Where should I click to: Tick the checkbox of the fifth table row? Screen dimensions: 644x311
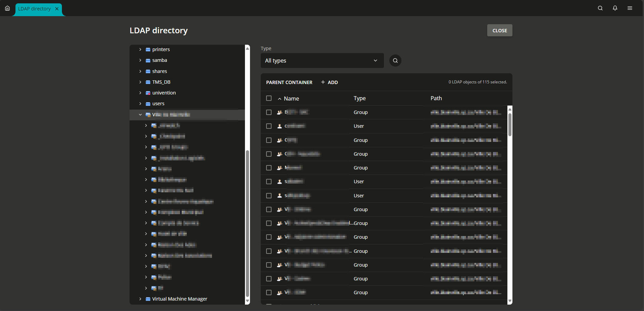pyautogui.click(x=269, y=168)
